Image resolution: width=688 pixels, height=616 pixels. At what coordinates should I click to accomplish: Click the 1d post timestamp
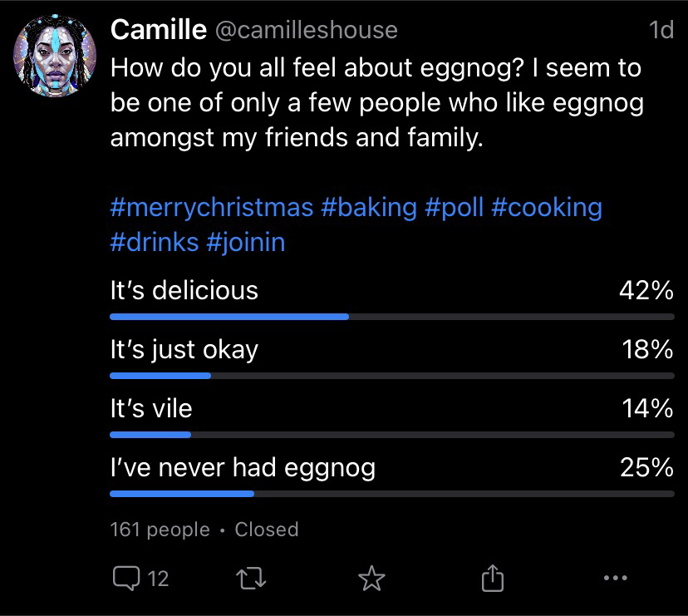pos(661,30)
